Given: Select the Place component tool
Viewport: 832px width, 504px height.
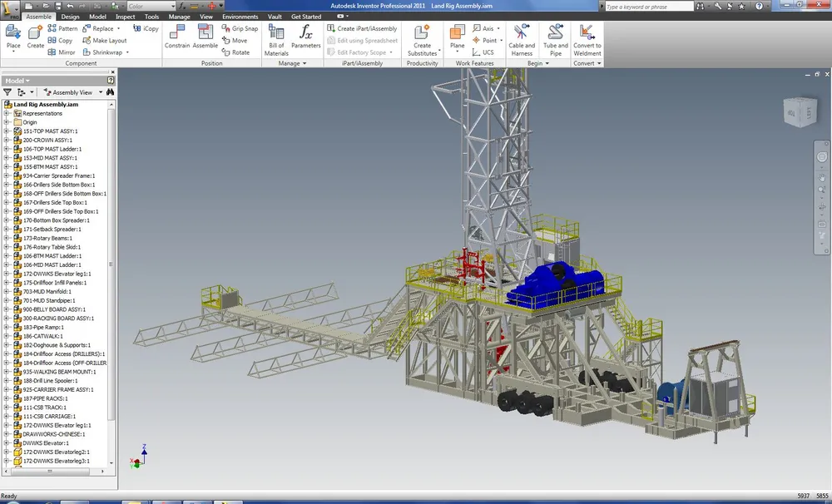Looking at the screenshot, I should (13, 38).
